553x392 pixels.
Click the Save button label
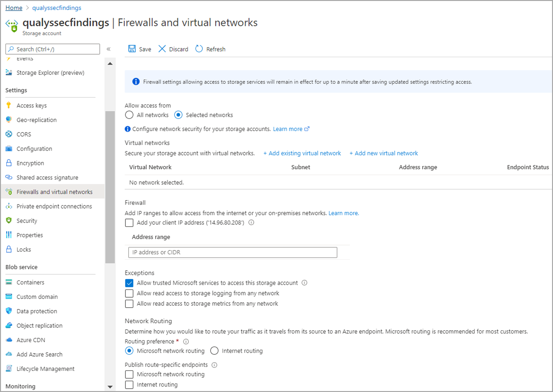pos(145,49)
